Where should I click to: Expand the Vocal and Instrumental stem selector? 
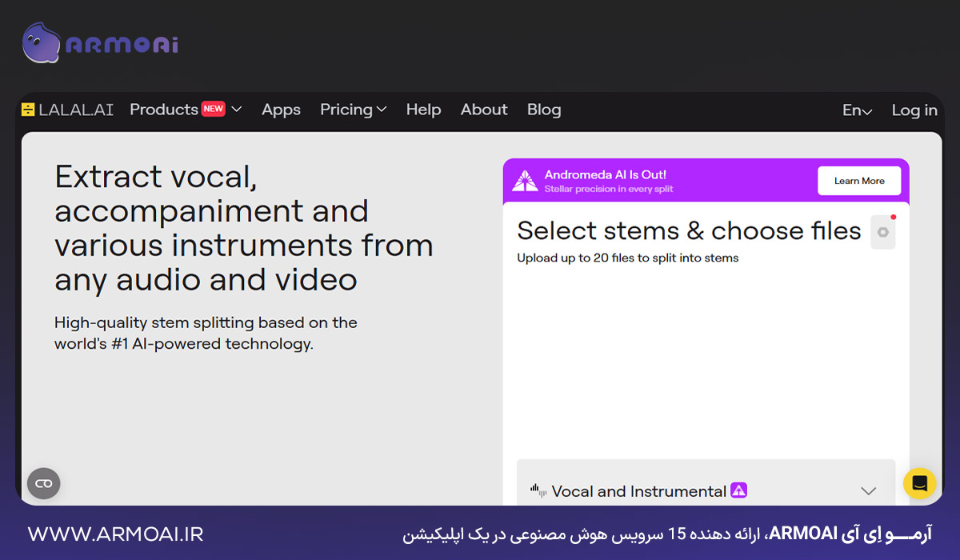(867, 490)
